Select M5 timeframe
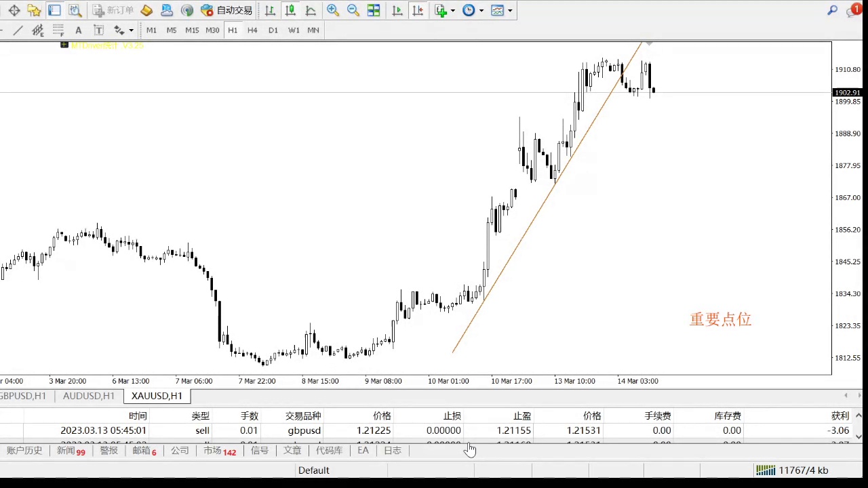Viewport: 868px width, 488px height. pyautogui.click(x=172, y=30)
